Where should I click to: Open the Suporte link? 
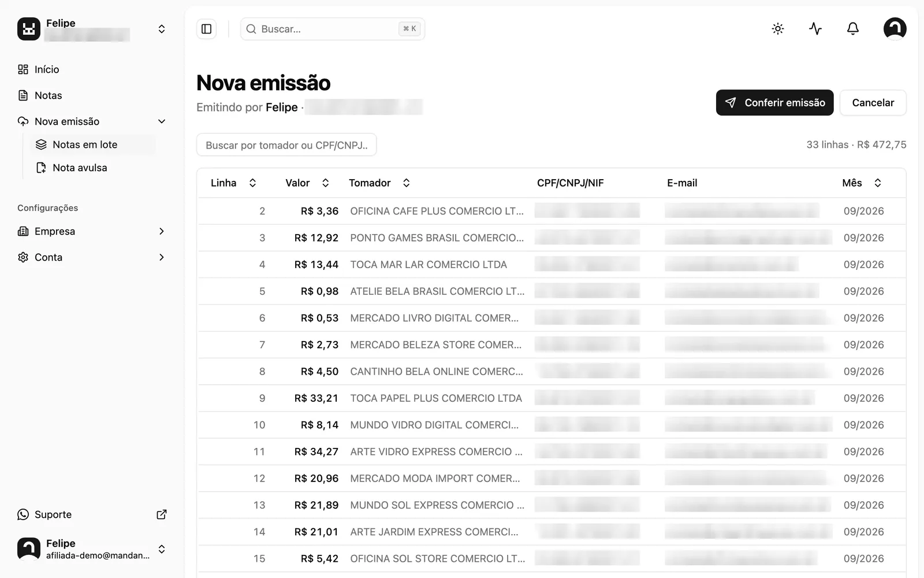(x=92, y=514)
